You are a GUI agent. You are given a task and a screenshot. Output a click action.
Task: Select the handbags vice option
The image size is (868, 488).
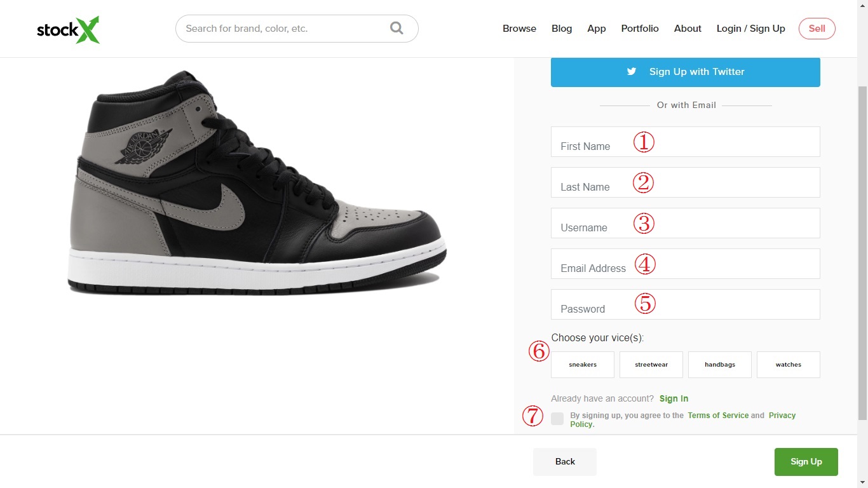click(720, 365)
